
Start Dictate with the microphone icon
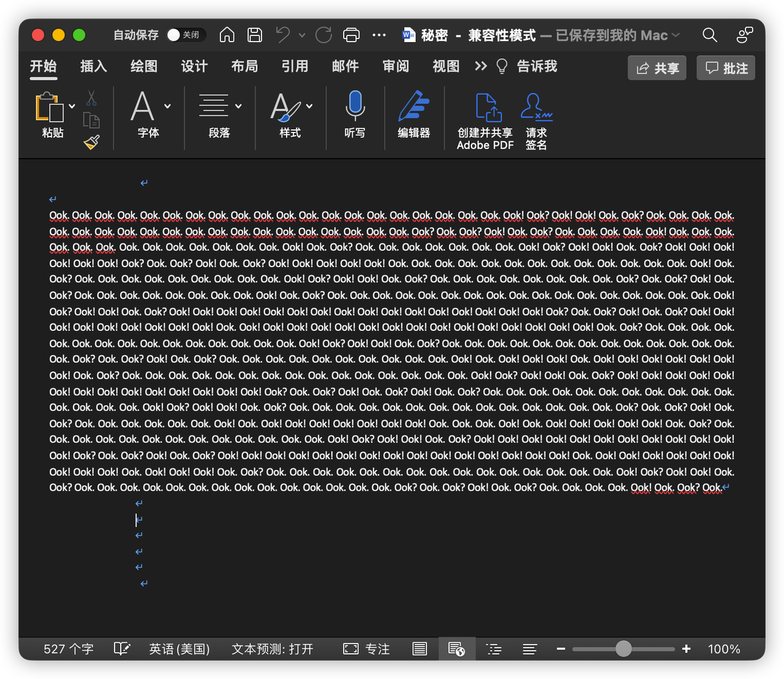pyautogui.click(x=355, y=107)
